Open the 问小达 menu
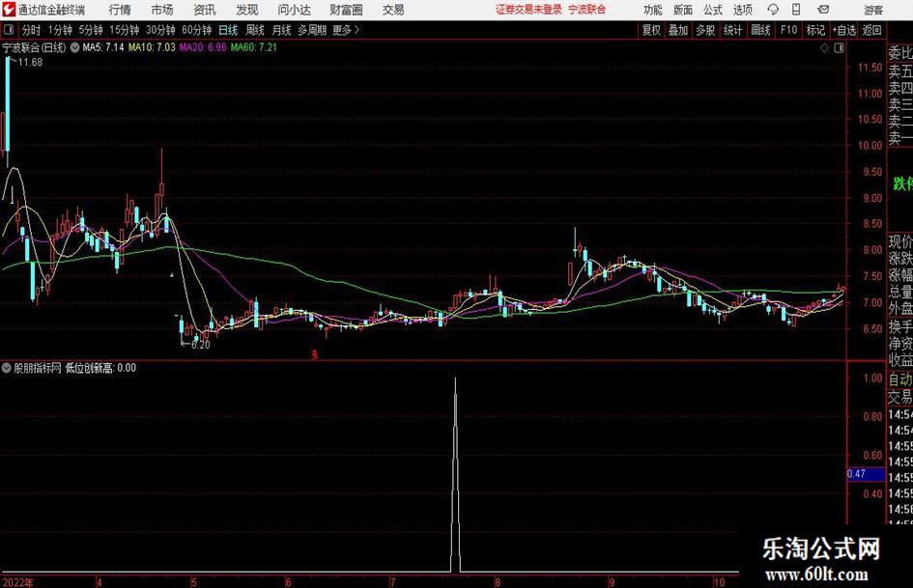This screenshot has height=588, width=913. click(x=294, y=10)
